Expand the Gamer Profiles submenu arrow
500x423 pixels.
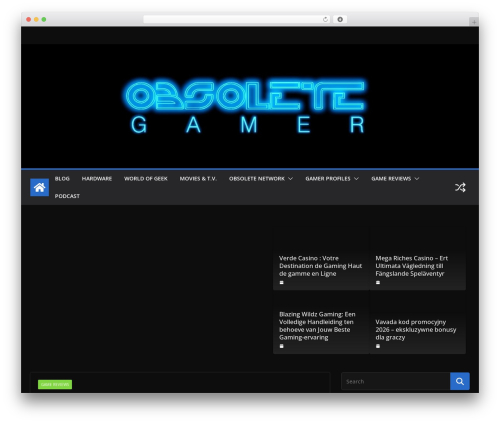click(356, 179)
